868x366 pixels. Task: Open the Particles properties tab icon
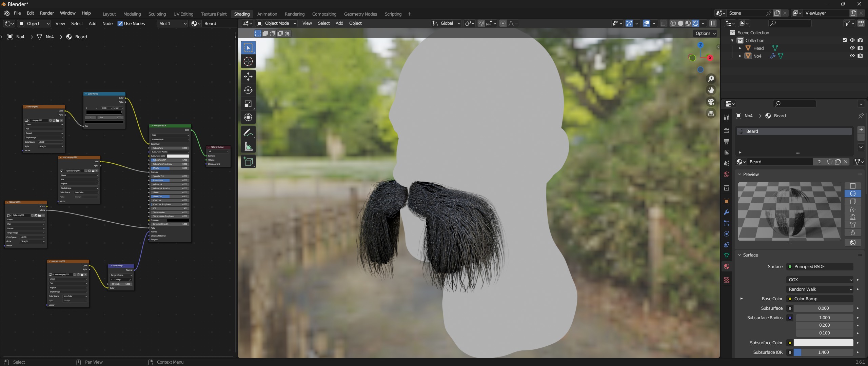[x=727, y=223]
